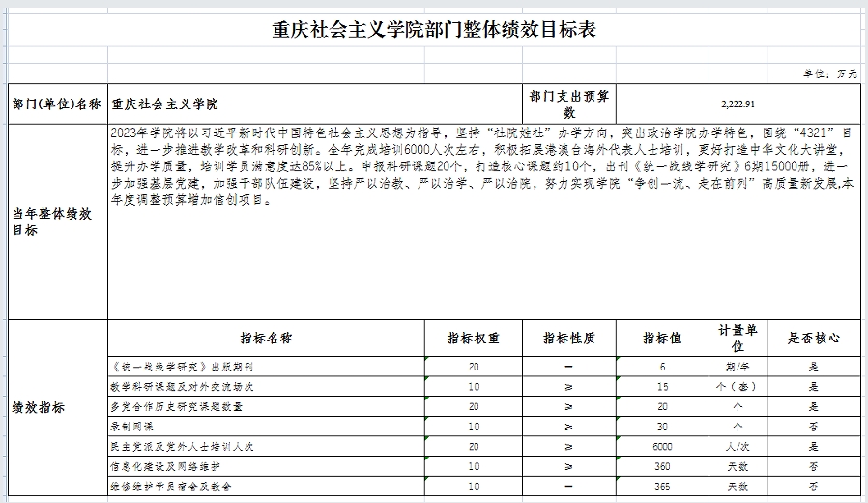Click indicator value 360 for 信息化建设
The image size is (868, 503).
coord(662,466)
